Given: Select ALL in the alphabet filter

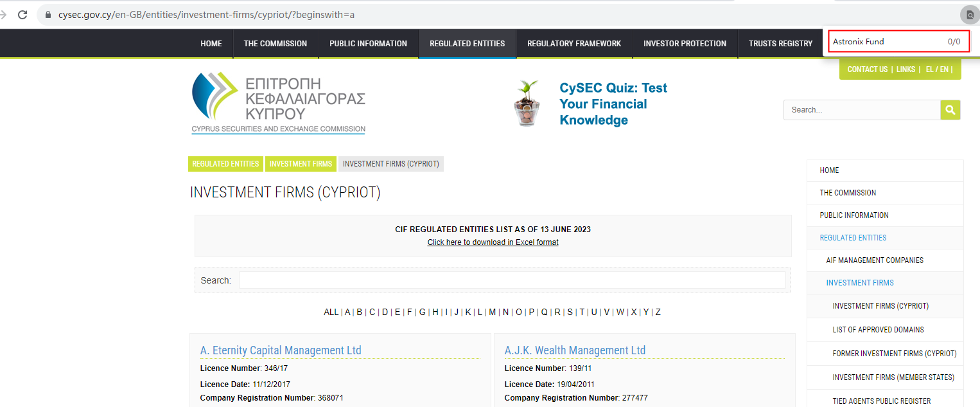Looking at the screenshot, I should click(331, 312).
